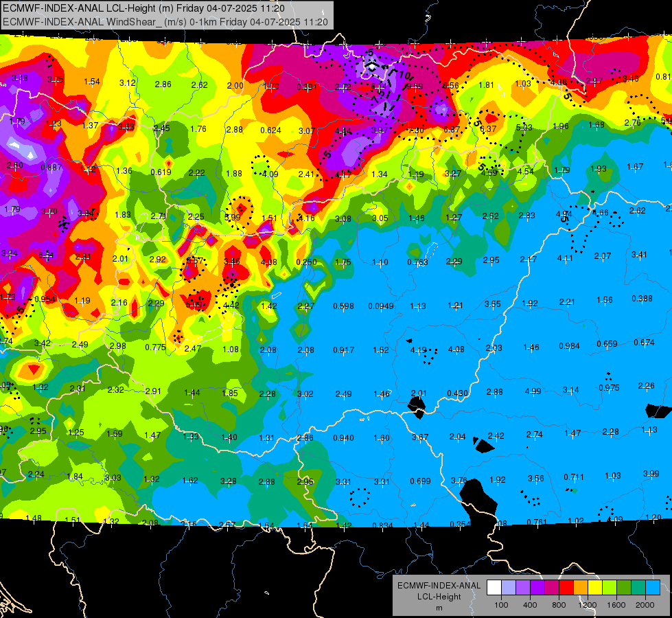
Task: Click the white swatch in LCL-Height legend
Action: coord(494,588)
